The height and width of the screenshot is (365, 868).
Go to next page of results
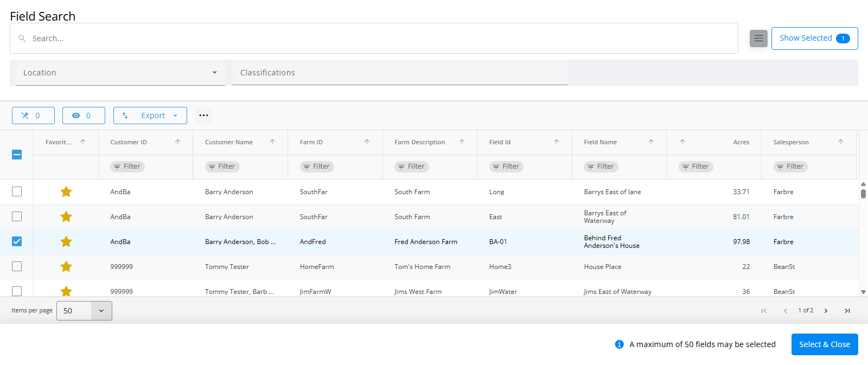pyautogui.click(x=826, y=311)
